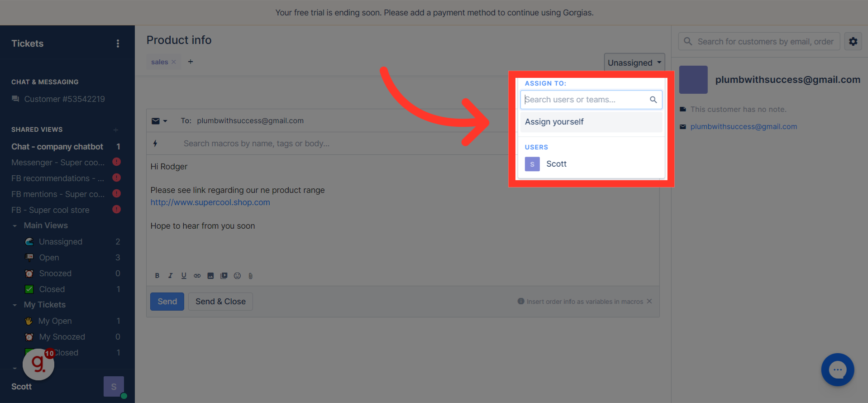Open Scott user profile menu
Image resolution: width=868 pixels, height=403 pixels.
click(x=21, y=387)
